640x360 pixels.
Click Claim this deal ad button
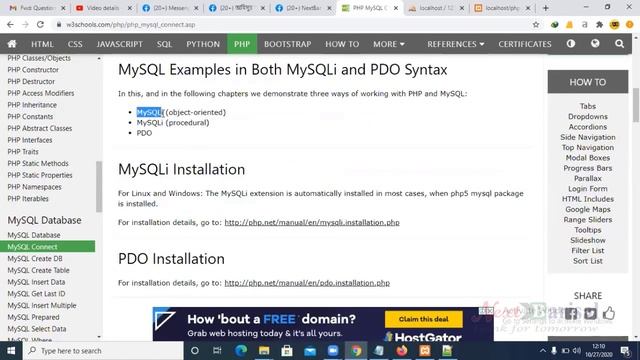(424, 319)
